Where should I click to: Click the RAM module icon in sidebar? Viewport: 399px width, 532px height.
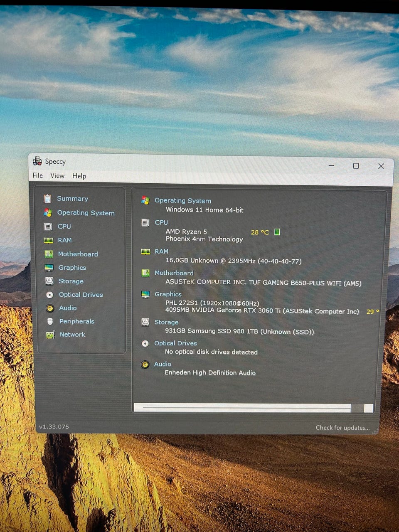pos(49,240)
